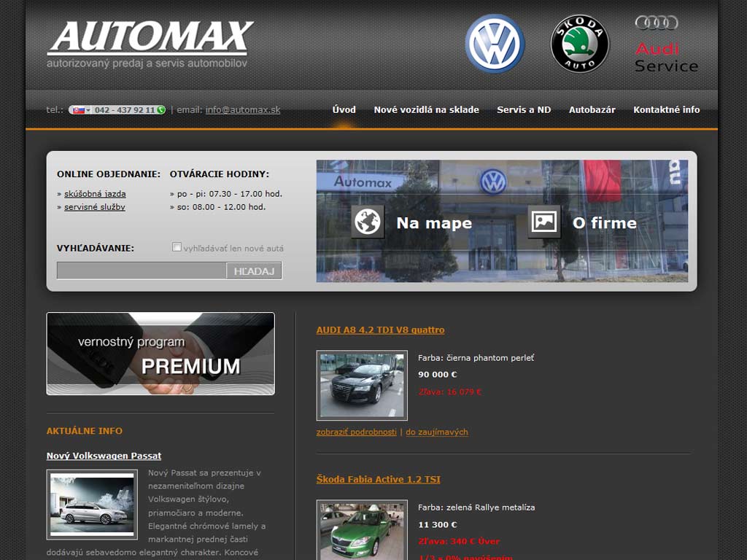
Task: Click zobraziť podrobnosti for Audi A8
Action: pyautogui.click(x=356, y=432)
